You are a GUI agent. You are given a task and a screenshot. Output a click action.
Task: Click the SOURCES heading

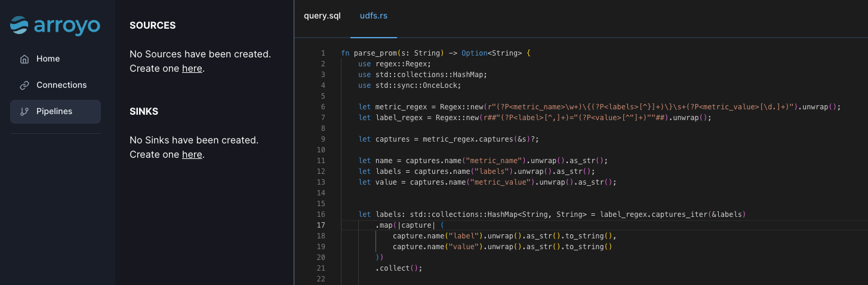(x=153, y=26)
